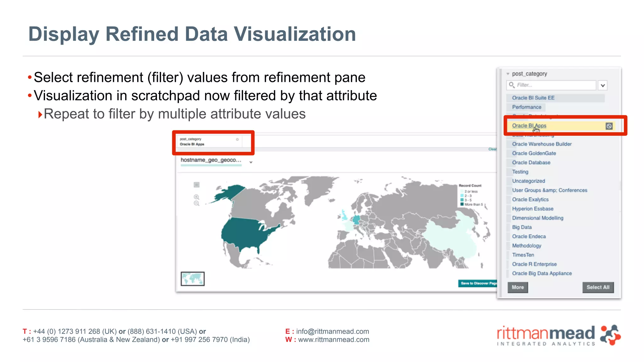Screen dimensions: 644x362
Task: Click the map zoom in magnifier
Action: tap(197, 197)
